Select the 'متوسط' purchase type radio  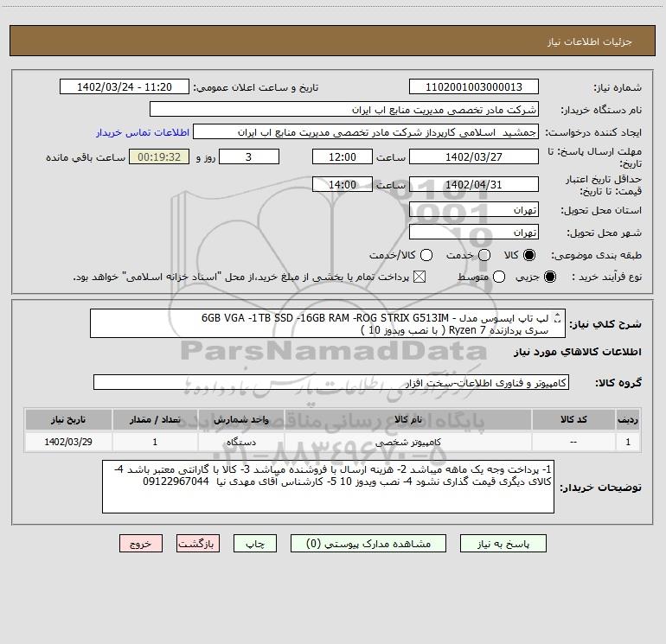pos(499,277)
